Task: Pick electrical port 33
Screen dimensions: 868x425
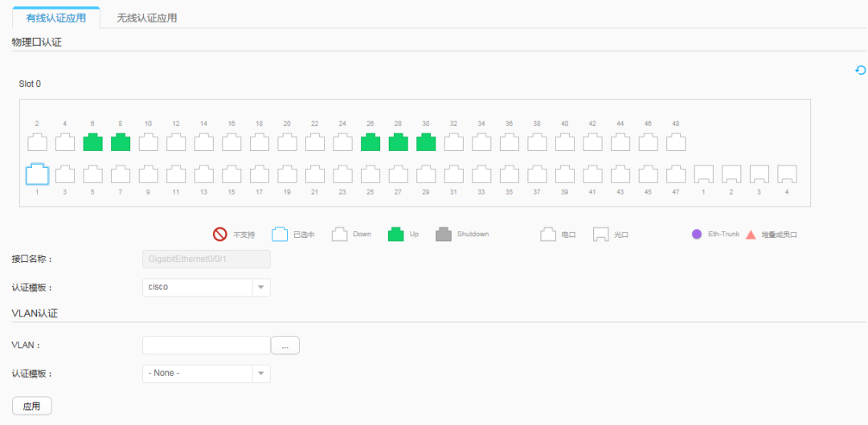Action: (481, 174)
